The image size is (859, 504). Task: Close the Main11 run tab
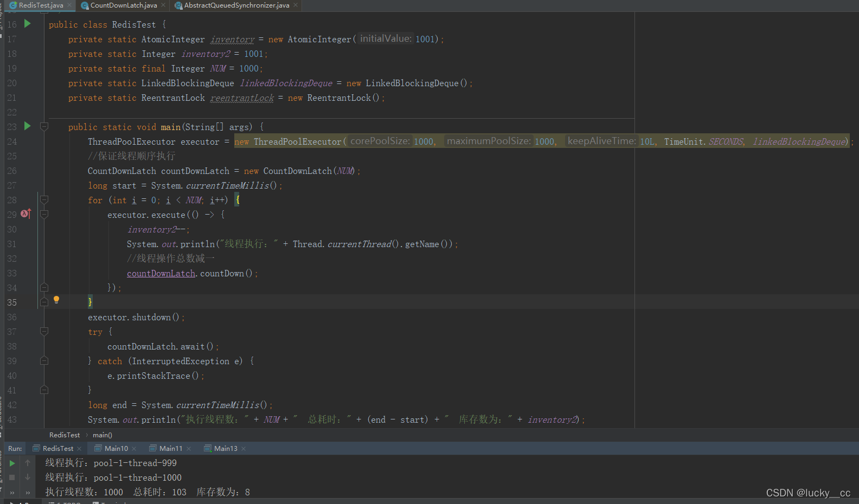[189, 449]
